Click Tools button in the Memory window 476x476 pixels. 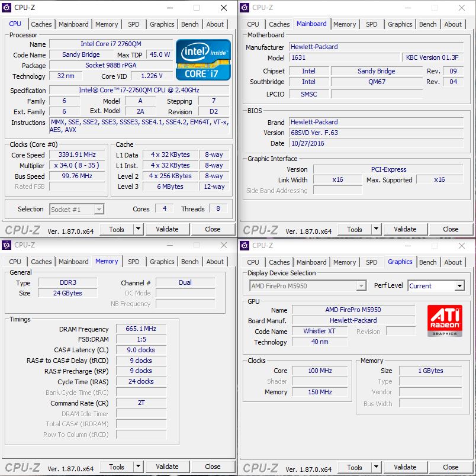pyautogui.click(x=117, y=467)
